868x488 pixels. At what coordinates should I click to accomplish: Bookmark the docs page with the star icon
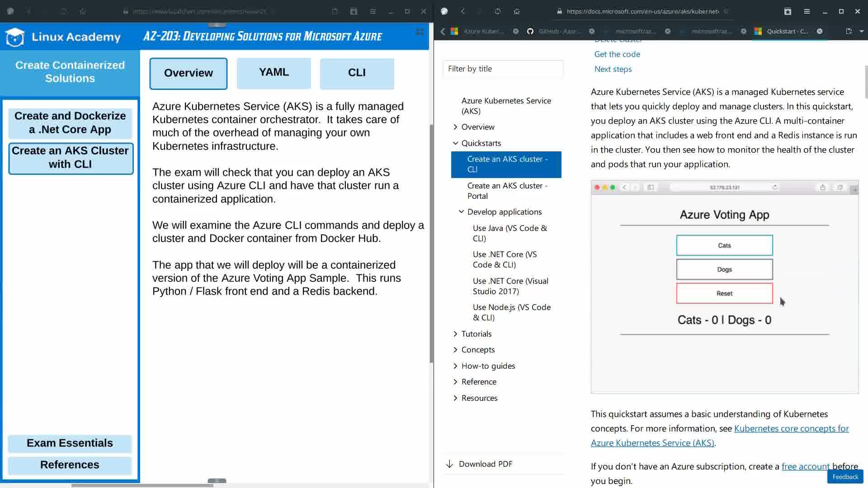coord(726,11)
